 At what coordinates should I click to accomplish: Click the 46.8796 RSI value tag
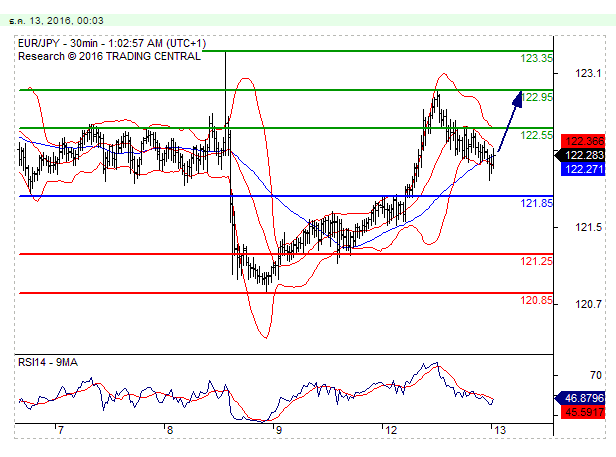(580, 398)
